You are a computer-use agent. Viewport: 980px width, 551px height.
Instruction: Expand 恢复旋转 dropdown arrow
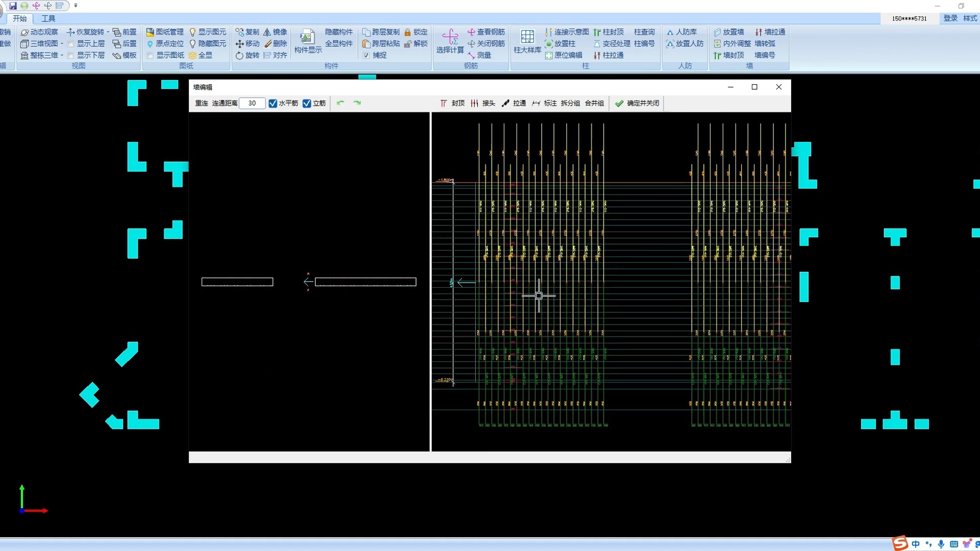[108, 32]
